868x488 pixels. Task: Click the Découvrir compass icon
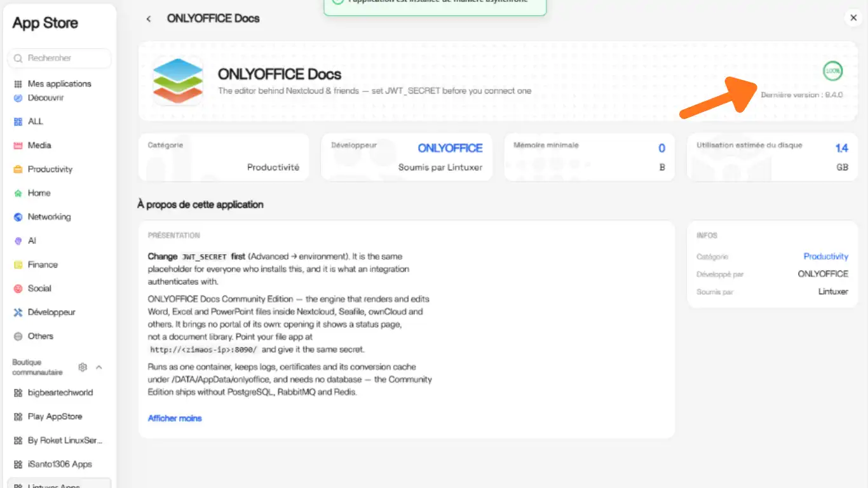pos(18,98)
